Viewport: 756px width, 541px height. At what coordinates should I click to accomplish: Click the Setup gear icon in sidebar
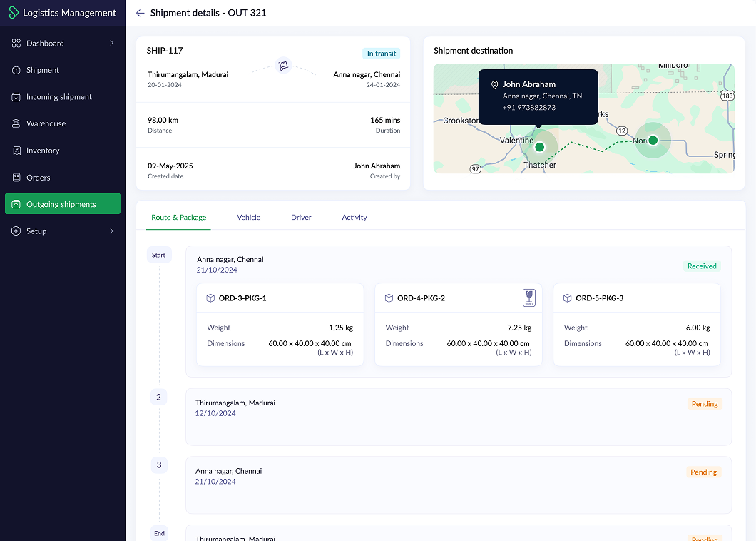click(16, 231)
